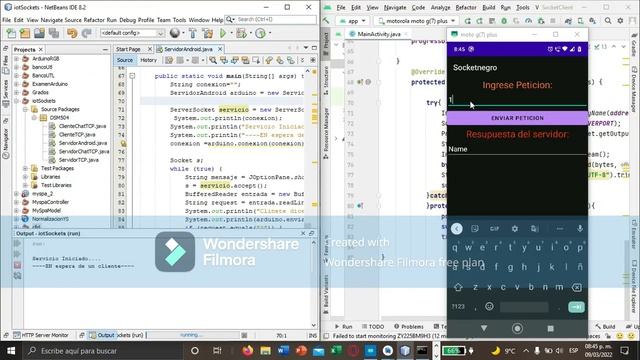Open Firefox from Windows taskbar
The height and width of the screenshot is (360, 640).
pos(247,351)
